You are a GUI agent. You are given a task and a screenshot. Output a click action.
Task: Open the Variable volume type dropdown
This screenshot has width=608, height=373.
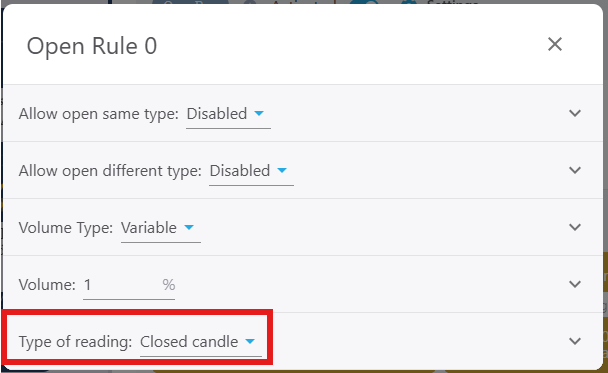tap(161, 228)
